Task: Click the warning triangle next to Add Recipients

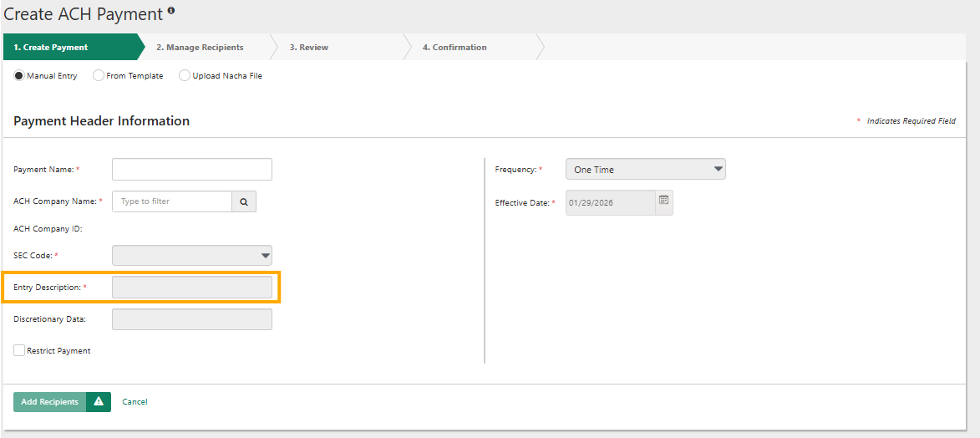Action: 99,402
